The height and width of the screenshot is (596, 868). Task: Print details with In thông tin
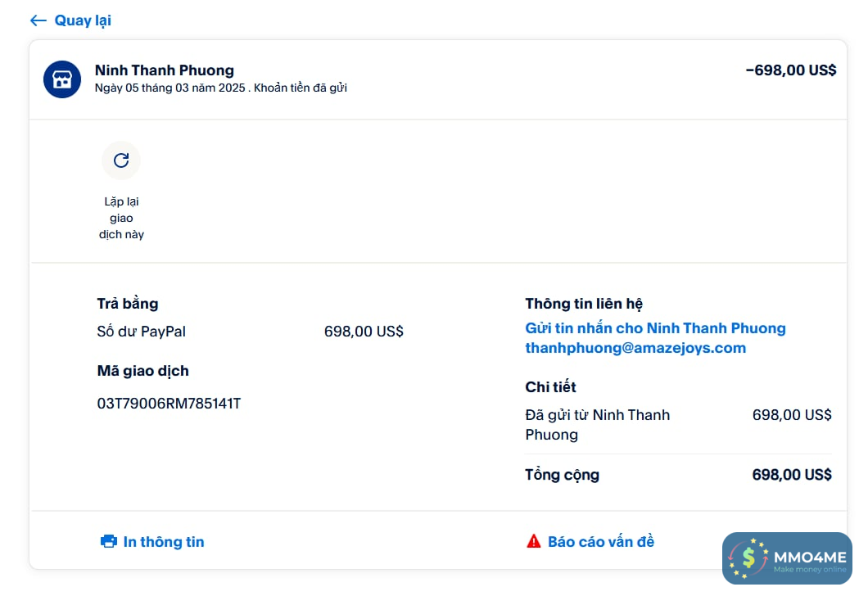click(x=164, y=541)
